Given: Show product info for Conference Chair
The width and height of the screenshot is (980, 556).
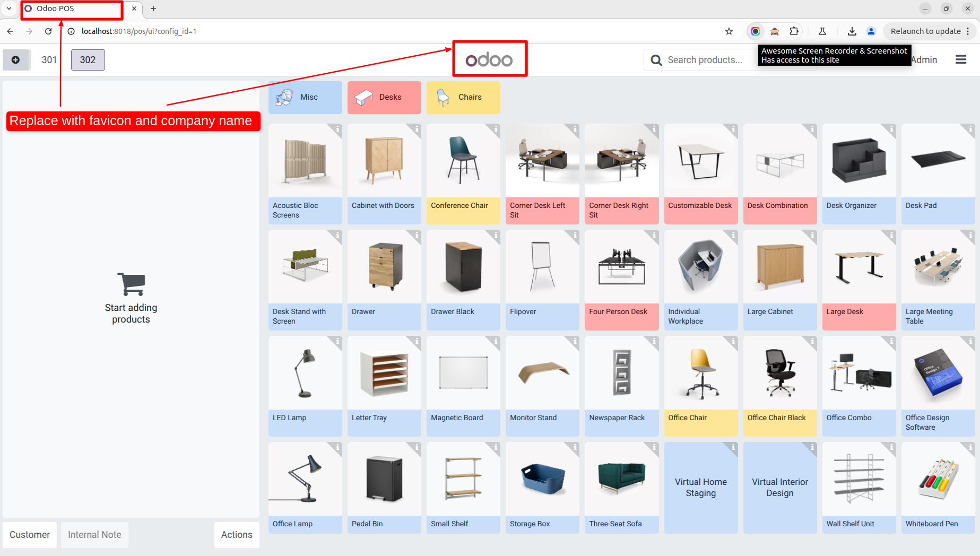Looking at the screenshot, I should pyautogui.click(x=495, y=129).
